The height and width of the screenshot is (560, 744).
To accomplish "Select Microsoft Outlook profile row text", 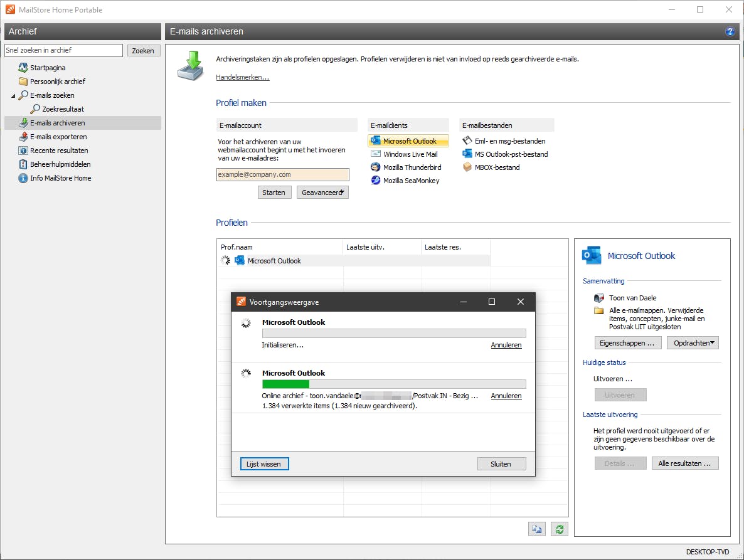I will tap(274, 261).
